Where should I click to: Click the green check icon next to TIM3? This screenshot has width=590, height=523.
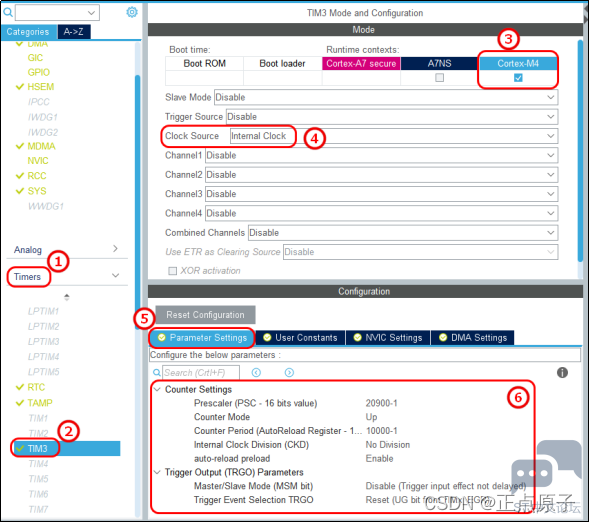[20, 448]
